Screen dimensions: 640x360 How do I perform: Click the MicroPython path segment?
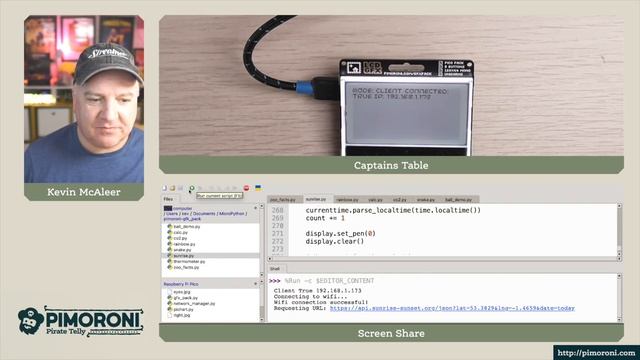pos(231,213)
